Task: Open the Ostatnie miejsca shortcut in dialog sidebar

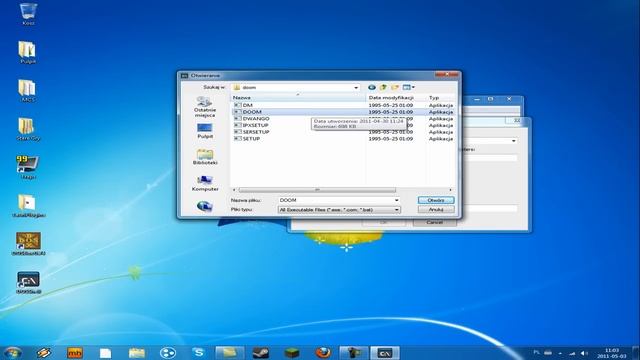Action: (x=205, y=107)
